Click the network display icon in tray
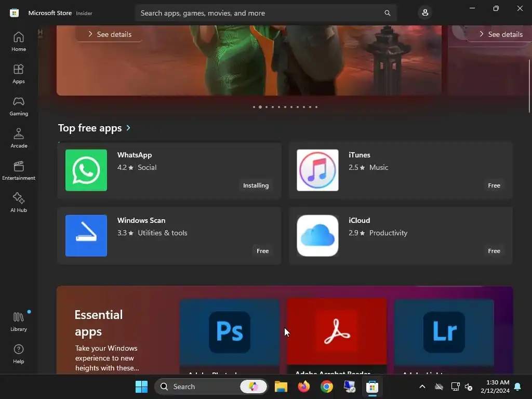 [455, 387]
